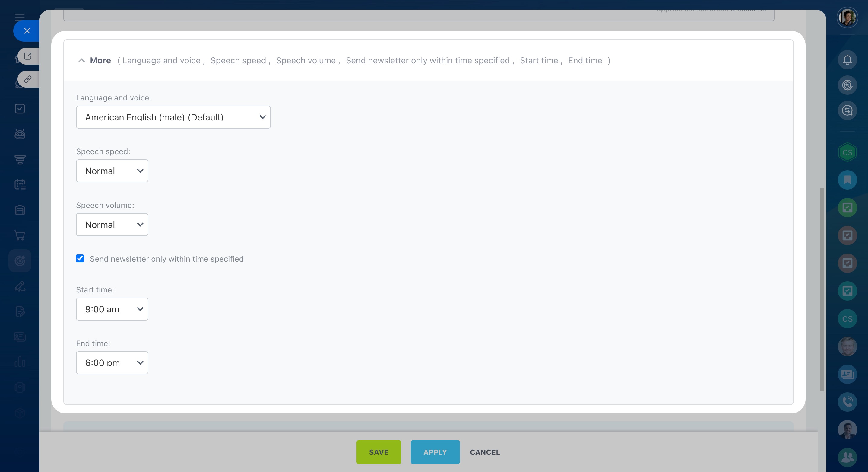
Task: Open the calendar icon in left sidebar
Action: (20, 184)
